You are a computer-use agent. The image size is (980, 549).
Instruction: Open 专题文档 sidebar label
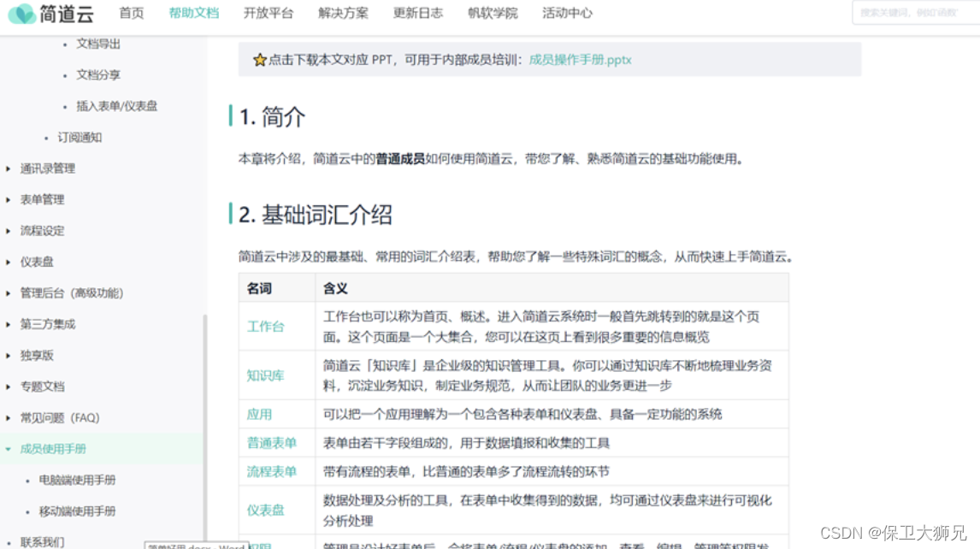[x=42, y=387]
